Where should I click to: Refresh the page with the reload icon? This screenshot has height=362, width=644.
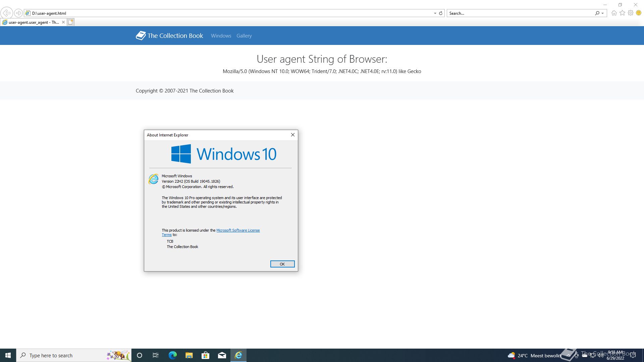[x=441, y=13]
